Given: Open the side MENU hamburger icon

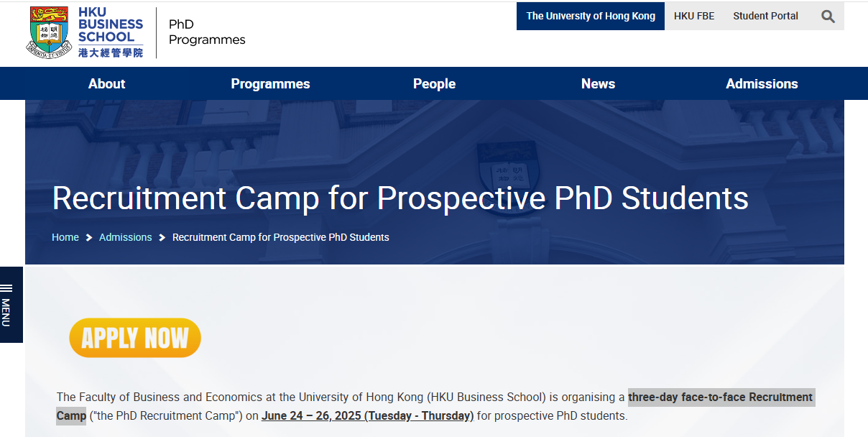Looking at the screenshot, I should pos(6,288).
